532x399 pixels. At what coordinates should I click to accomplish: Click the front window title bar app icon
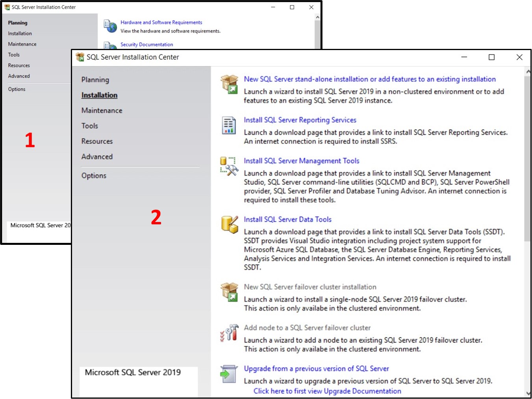[80, 57]
